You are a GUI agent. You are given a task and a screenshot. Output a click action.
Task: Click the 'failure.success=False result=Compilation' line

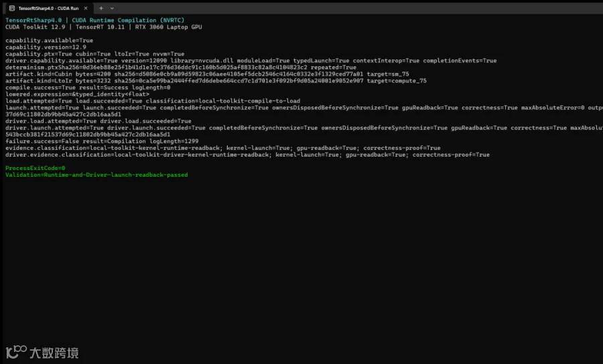coord(102,141)
